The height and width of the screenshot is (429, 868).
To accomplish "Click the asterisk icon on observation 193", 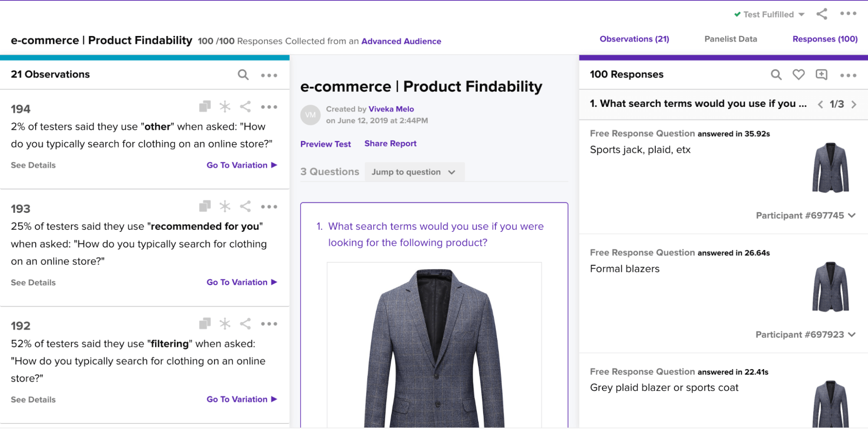I will click(x=225, y=207).
